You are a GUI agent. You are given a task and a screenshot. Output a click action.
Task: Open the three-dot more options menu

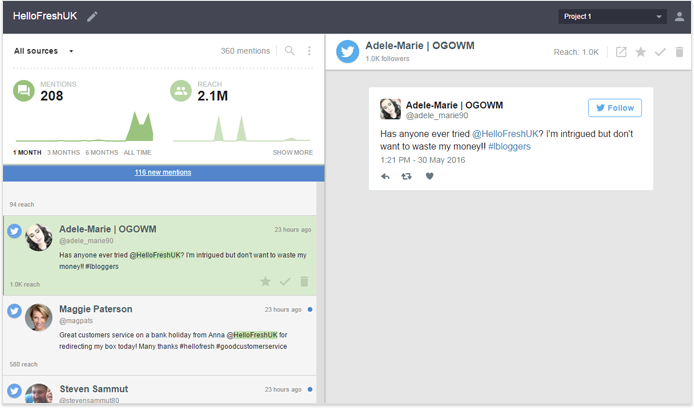(x=309, y=51)
